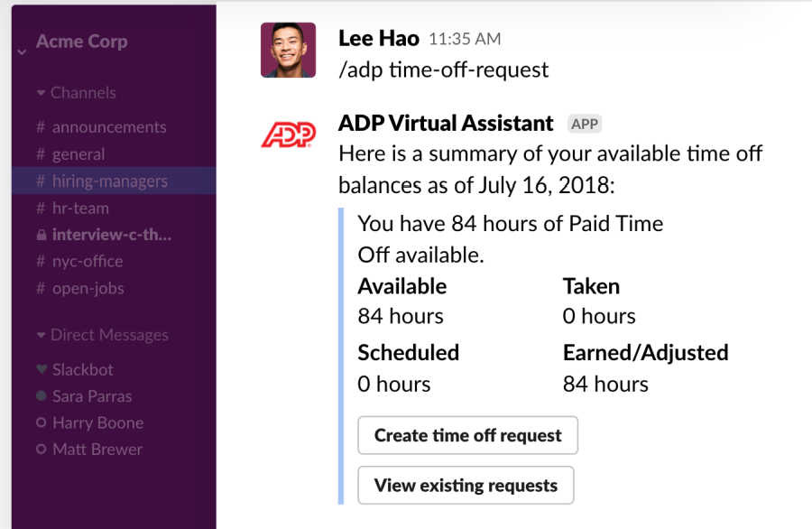Click Sara Parras online status dot
This screenshot has width=812, height=529.
pyautogui.click(x=42, y=395)
